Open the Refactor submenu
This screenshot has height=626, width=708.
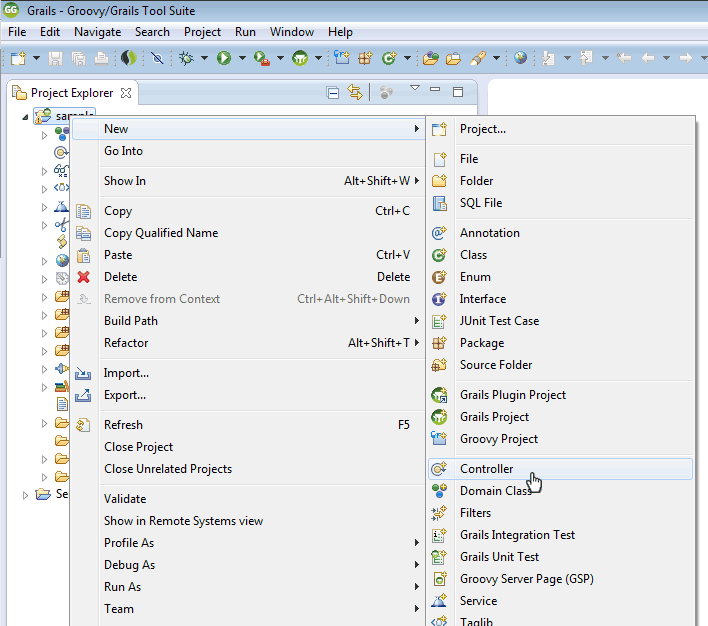click(248, 343)
